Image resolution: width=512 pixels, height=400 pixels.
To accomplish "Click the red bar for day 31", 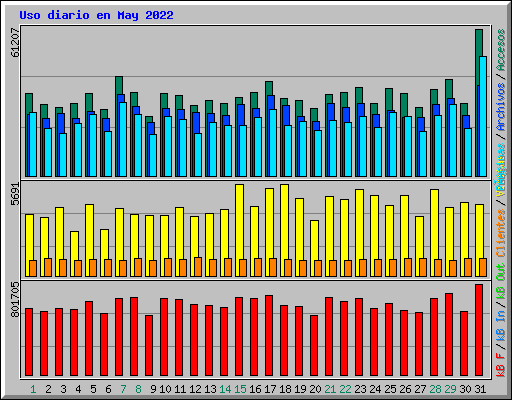I will pyautogui.click(x=479, y=330).
